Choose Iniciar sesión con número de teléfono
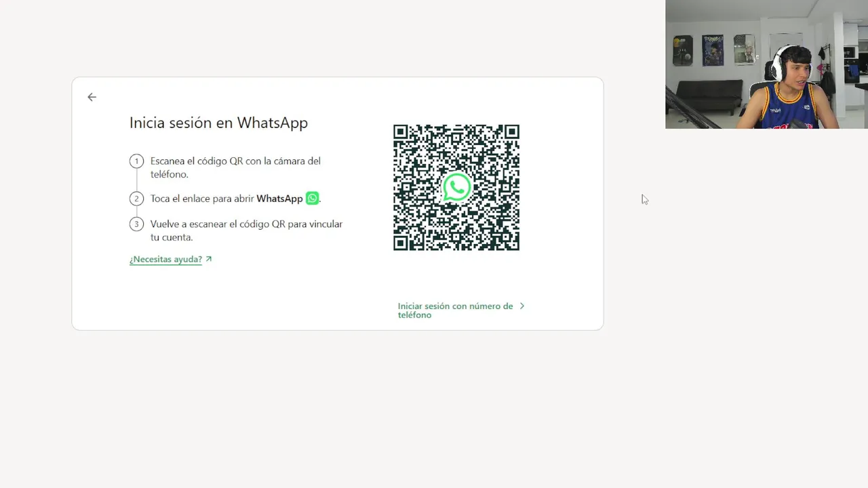The image size is (868, 488). click(x=455, y=310)
